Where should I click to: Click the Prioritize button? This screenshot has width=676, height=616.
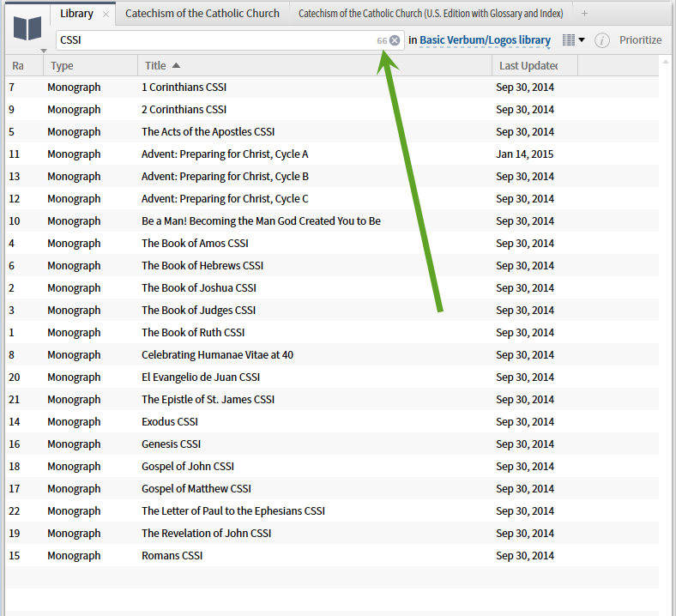pyautogui.click(x=640, y=40)
